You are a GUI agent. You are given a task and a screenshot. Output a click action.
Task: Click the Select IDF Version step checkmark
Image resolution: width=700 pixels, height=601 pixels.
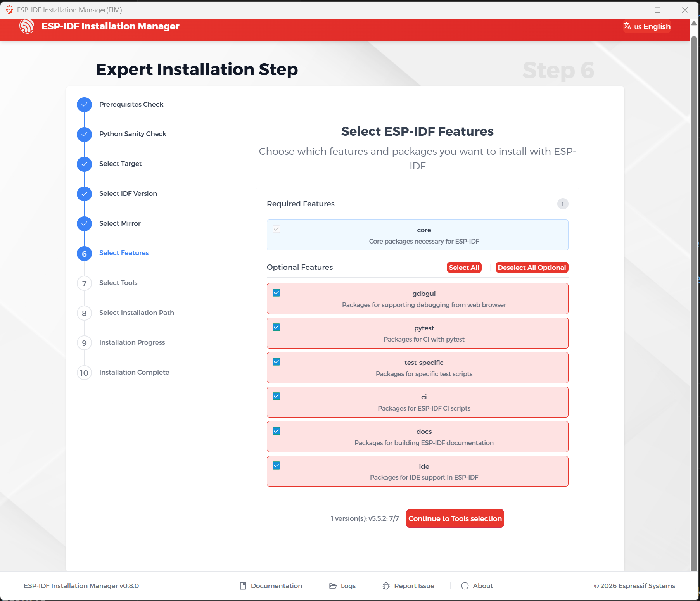[84, 194]
